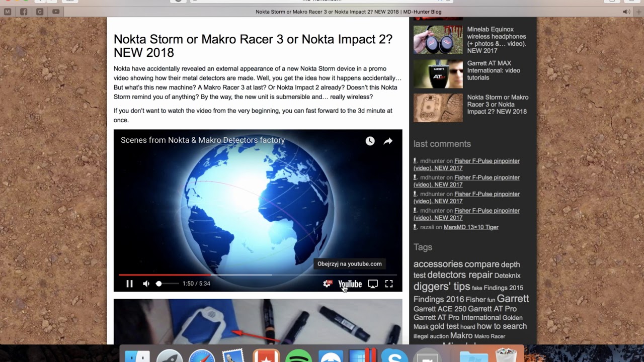Viewport: 644px width, 362px height.
Task: Click the 'razali' commenter name
Action: (x=427, y=227)
